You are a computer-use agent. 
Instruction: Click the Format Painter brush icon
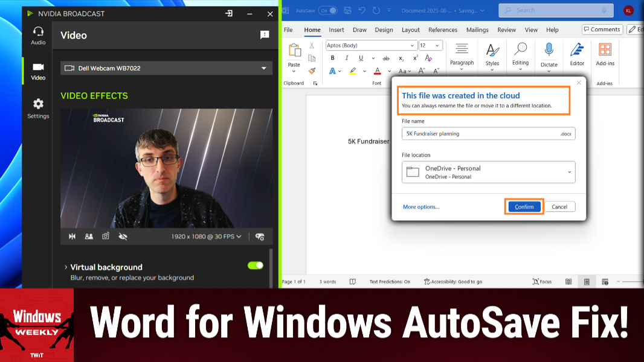click(x=312, y=71)
